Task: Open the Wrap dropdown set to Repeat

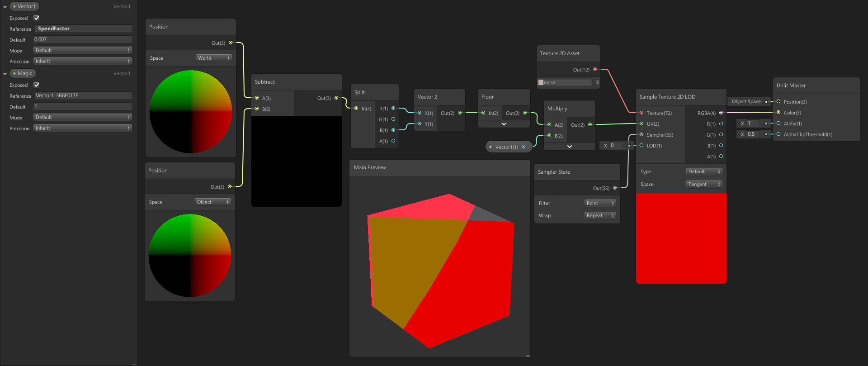Action: (600, 215)
